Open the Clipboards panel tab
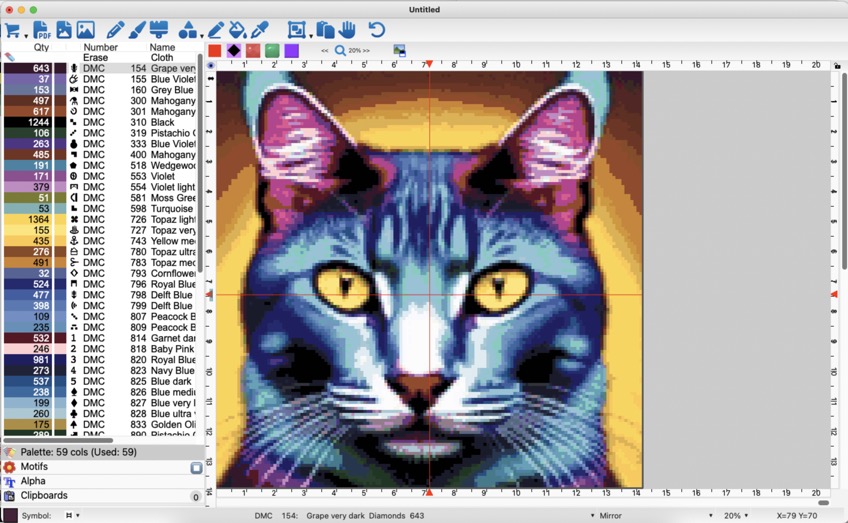848x523 pixels. 44,495
